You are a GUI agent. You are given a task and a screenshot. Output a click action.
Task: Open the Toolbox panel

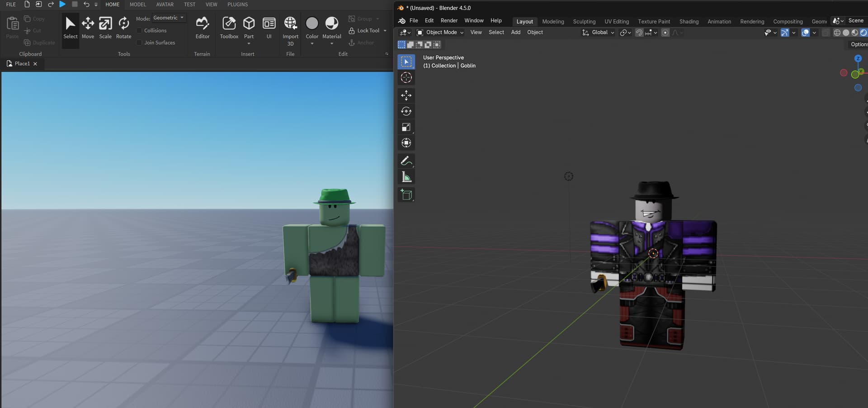229,27
